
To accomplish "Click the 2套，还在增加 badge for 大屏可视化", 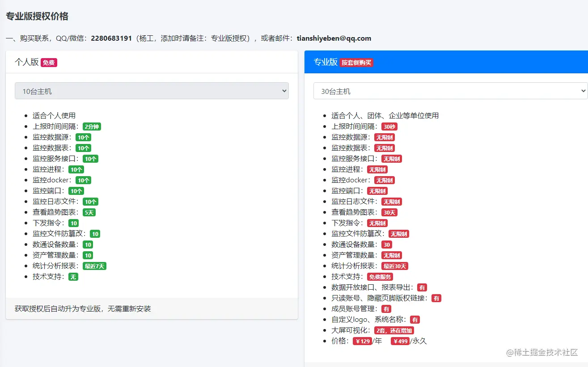I will (x=394, y=330).
